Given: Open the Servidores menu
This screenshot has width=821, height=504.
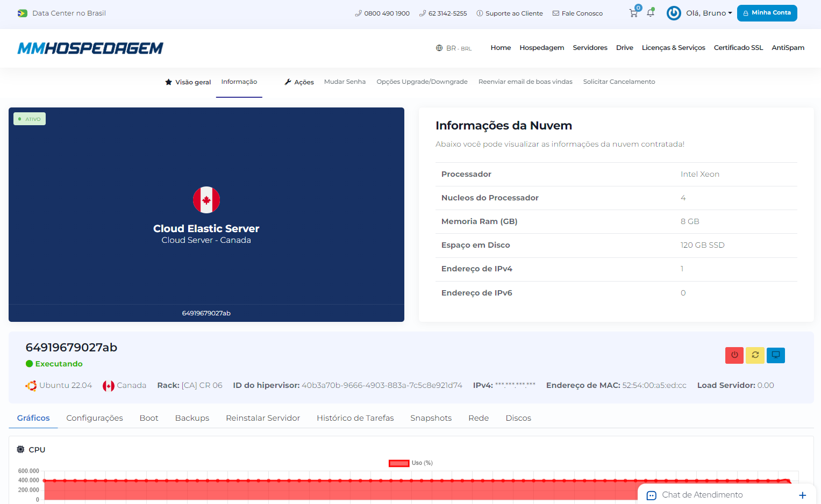Looking at the screenshot, I should [590, 48].
